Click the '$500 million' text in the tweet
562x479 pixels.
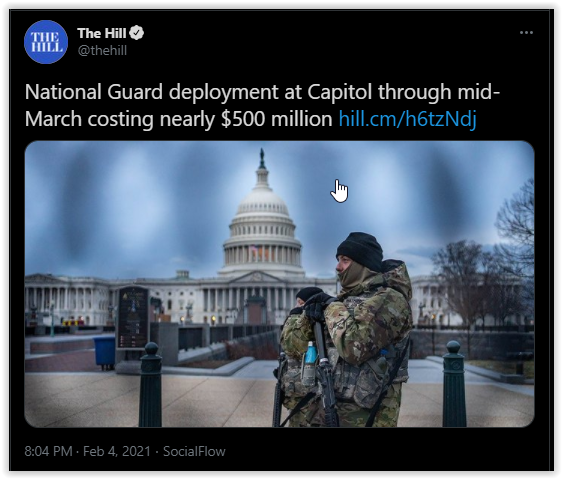(x=277, y=119)
